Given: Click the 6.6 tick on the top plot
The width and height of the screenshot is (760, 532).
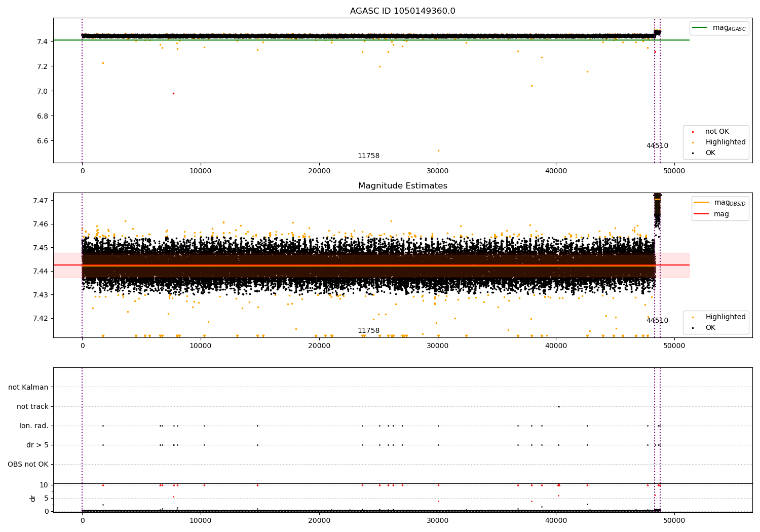Looking at the screenshot, I should 43,141.
